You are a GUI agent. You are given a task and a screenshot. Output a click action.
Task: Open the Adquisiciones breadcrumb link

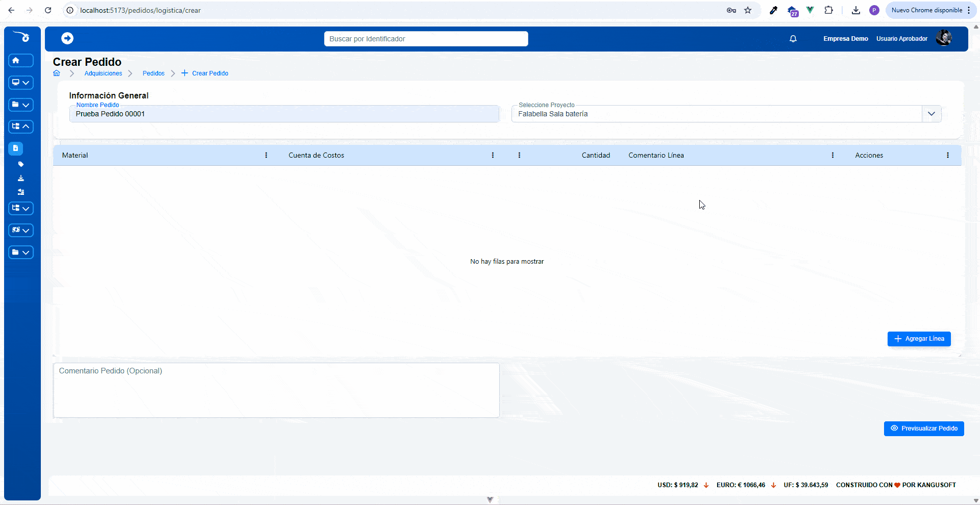point(103,73)
